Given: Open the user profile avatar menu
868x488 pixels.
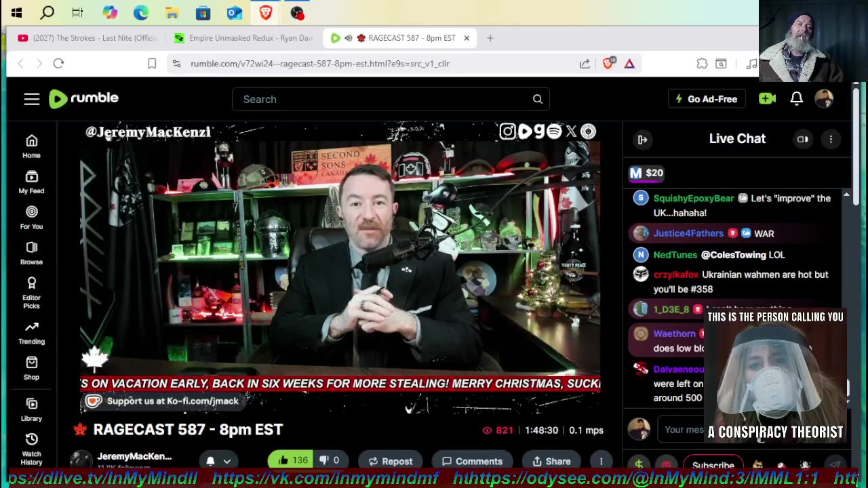Looking at the screenshot, I should (x=824, y=99).
